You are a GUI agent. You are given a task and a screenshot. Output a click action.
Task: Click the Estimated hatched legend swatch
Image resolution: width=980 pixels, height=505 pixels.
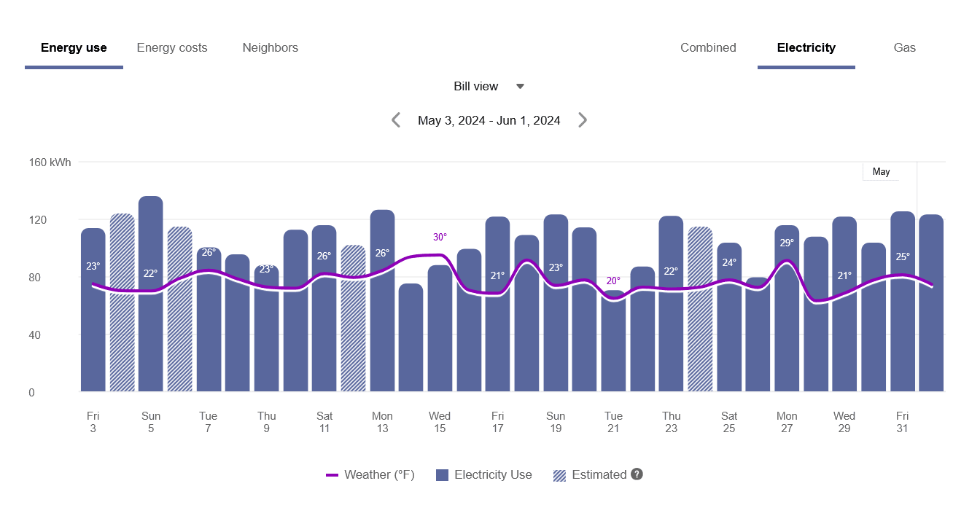pos(559,474)
